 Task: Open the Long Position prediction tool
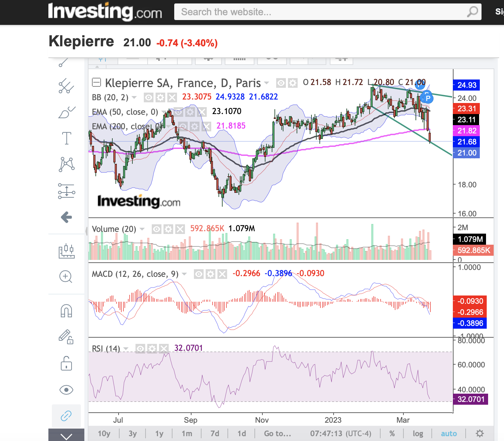[x=66, y=191]
